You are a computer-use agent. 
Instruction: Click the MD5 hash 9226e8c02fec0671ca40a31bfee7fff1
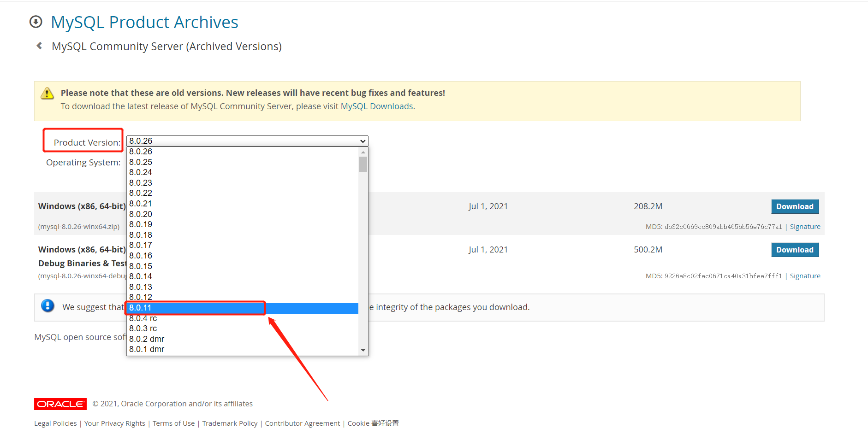[723, 276]
